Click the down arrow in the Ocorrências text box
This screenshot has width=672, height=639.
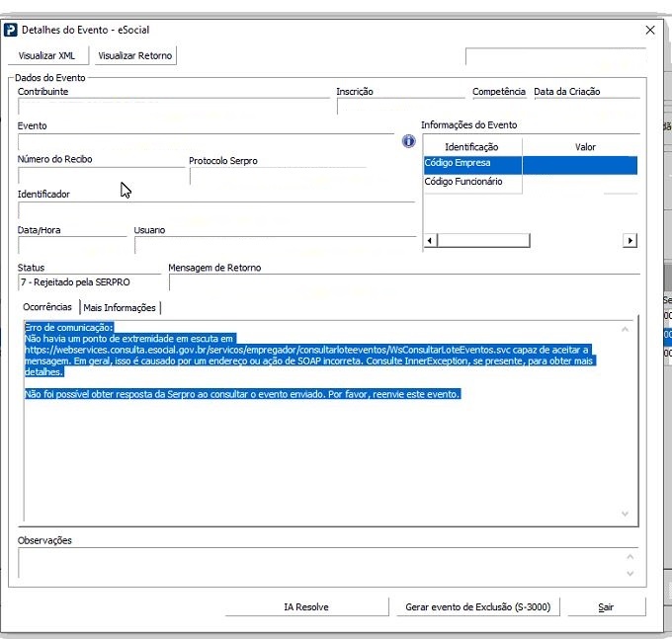coord(625,514)
